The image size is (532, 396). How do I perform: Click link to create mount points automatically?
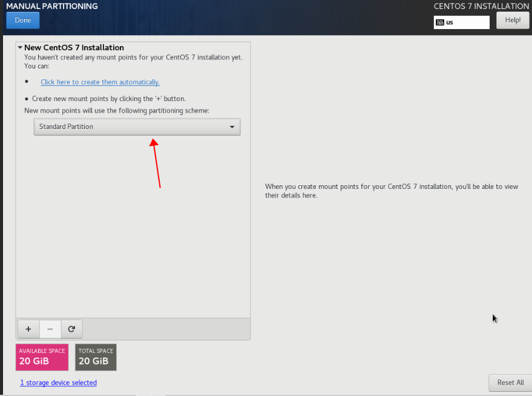coord(100,82)
